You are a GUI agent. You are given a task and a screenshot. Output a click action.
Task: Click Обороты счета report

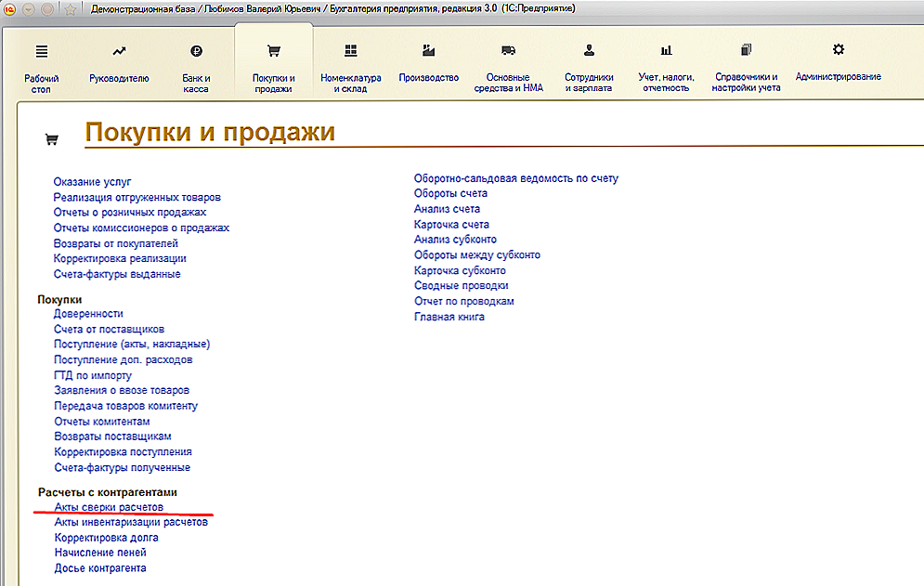point(450,193)
